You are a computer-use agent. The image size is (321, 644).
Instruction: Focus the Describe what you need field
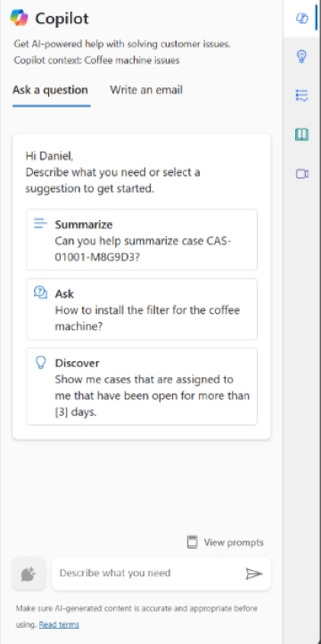click(x=160, y=574)
